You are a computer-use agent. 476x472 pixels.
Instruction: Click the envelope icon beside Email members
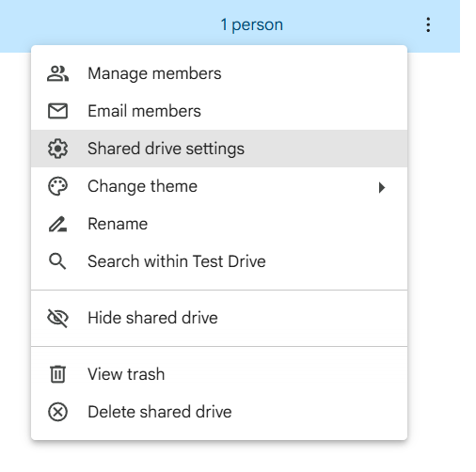click(57, 111)
